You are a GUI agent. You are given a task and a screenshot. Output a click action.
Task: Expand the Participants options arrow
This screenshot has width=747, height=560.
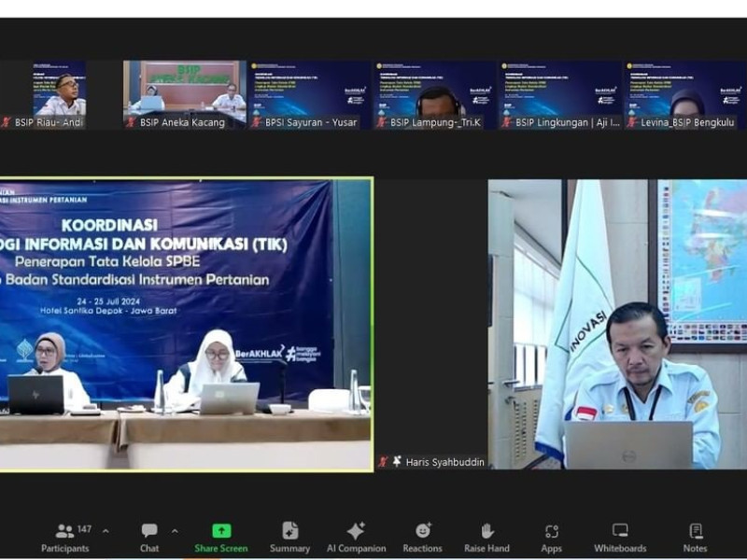tap(106, 531)
